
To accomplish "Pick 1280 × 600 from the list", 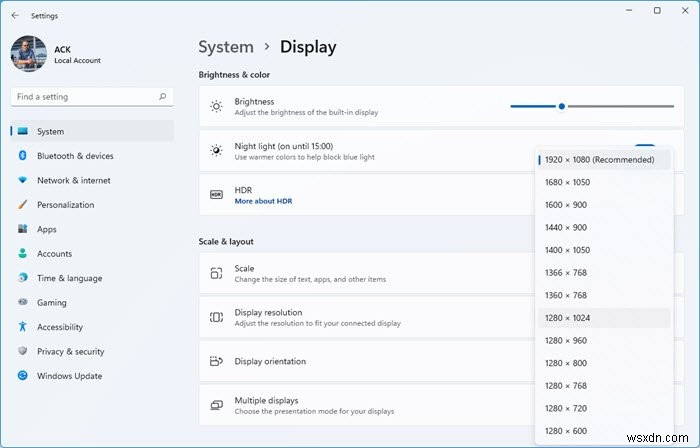I will 604,431.
